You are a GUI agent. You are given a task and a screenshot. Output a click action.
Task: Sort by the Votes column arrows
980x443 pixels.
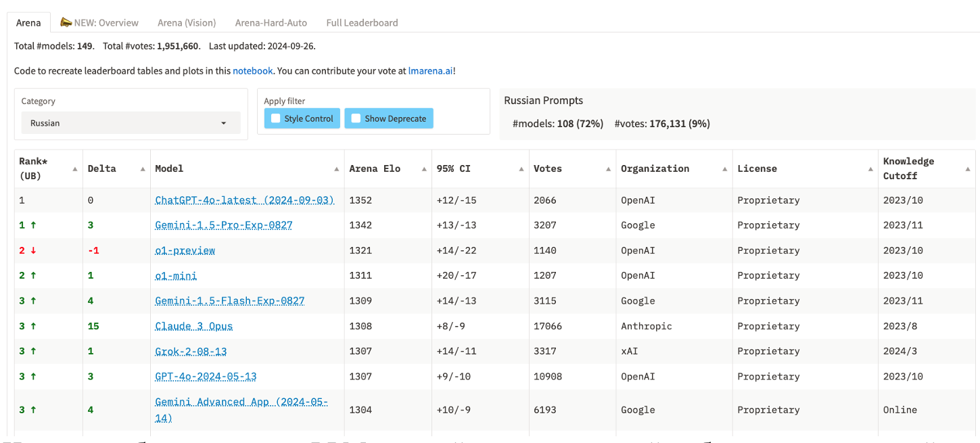608,169
